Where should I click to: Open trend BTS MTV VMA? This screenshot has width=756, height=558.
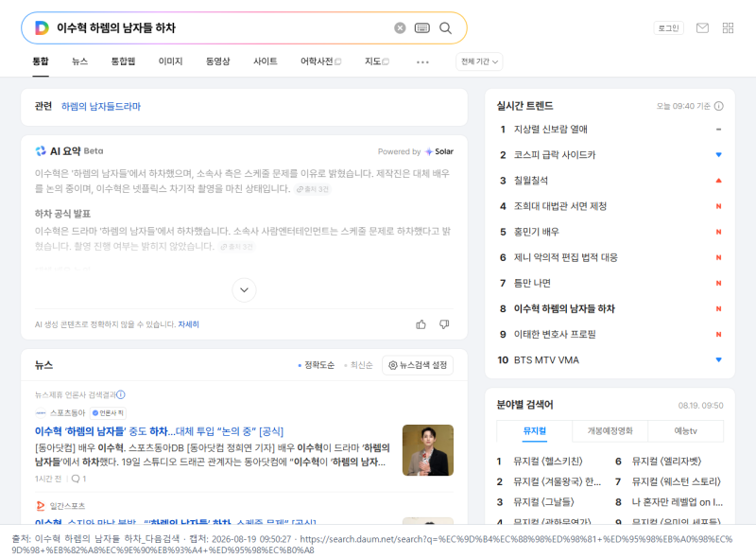click(x=546, y=360)
